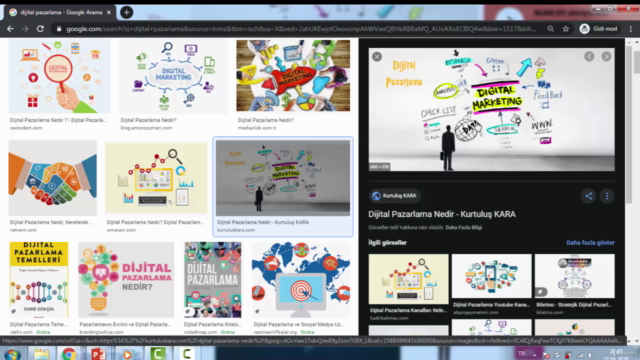The width and height of the screenshot is (640, 360).
Task: Open the Dijital Pazarlama Kitabı cover image
Action: click(213, 280)
